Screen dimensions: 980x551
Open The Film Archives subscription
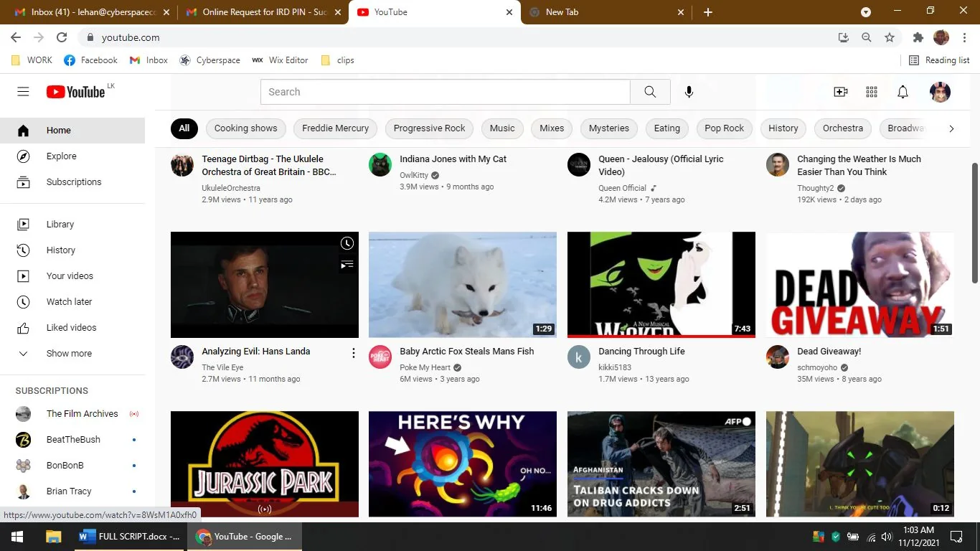[x=72, y=414]
